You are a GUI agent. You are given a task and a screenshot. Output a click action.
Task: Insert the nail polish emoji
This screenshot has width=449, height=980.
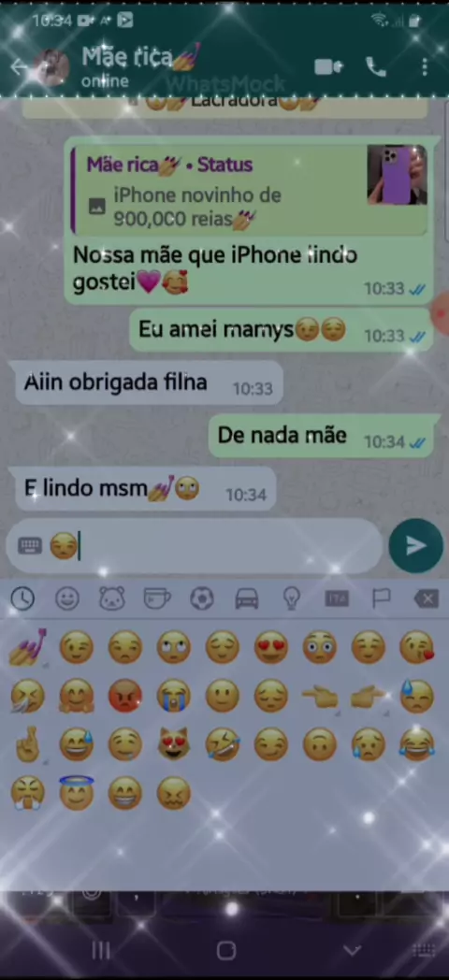click(x=27, y=647)
